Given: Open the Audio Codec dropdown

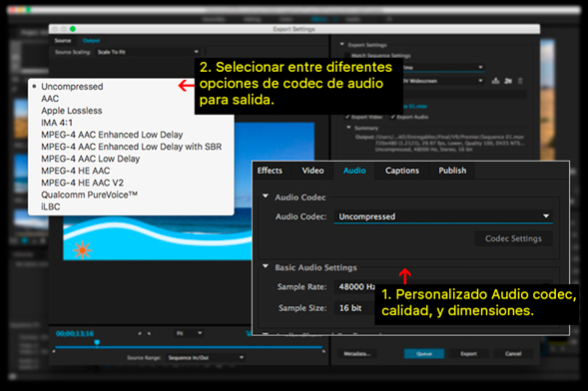Looking at the screenshot, I should coord(443,216).
